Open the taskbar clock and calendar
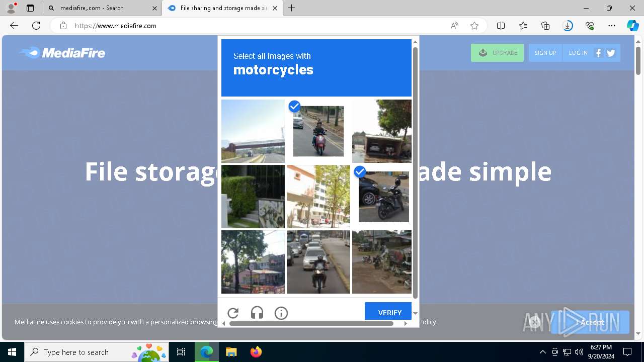Image resolution: width=644 pixels, height=362 pixels. (x=601, y=352)
